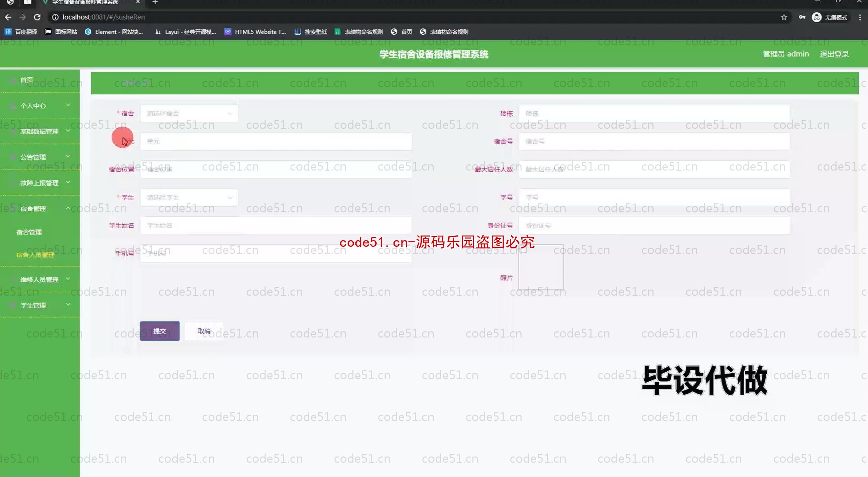Click the browser forward arrow
Viewport: 868px width, 477px height.
click(x=23, y=17)
